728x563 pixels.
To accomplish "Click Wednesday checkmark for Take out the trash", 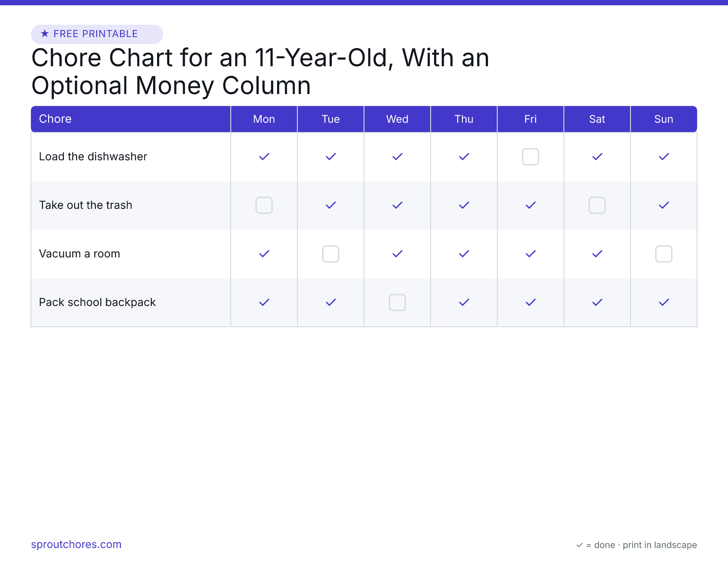I will (x=397, y=205).
